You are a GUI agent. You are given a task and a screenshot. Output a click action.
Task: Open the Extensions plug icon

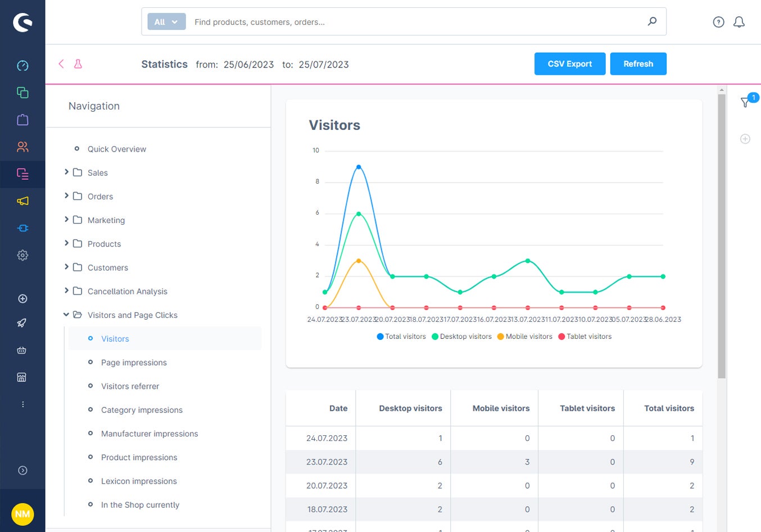[x=22, y=228]
